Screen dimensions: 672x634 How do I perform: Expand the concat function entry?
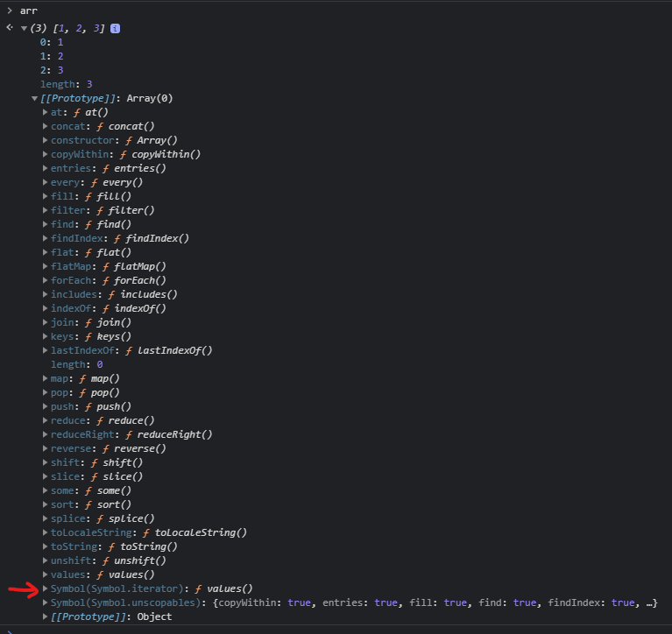point(45,126)
